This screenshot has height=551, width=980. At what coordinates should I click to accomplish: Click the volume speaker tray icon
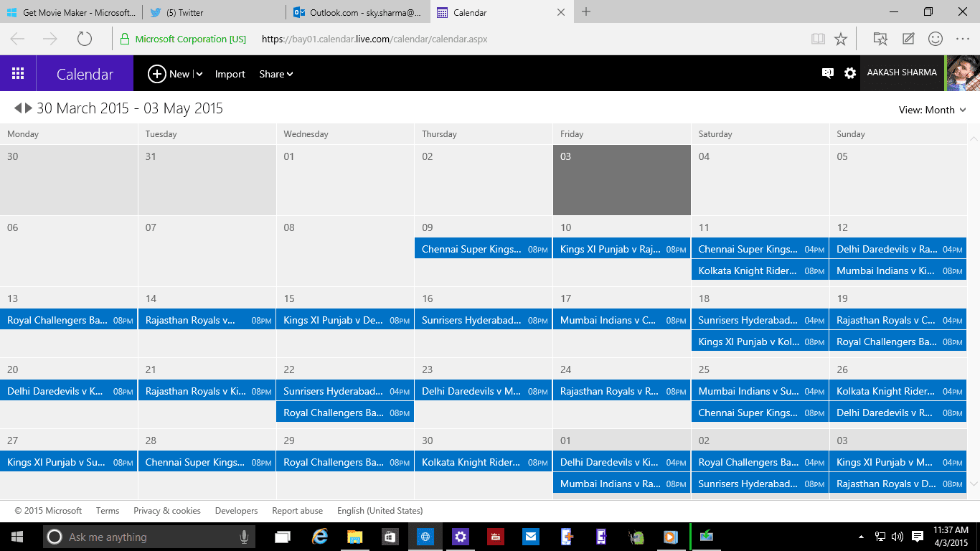tap(897, 537)
